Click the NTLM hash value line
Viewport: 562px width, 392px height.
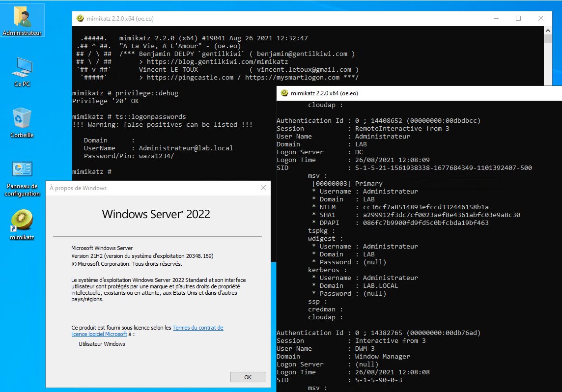coord(400,207)
